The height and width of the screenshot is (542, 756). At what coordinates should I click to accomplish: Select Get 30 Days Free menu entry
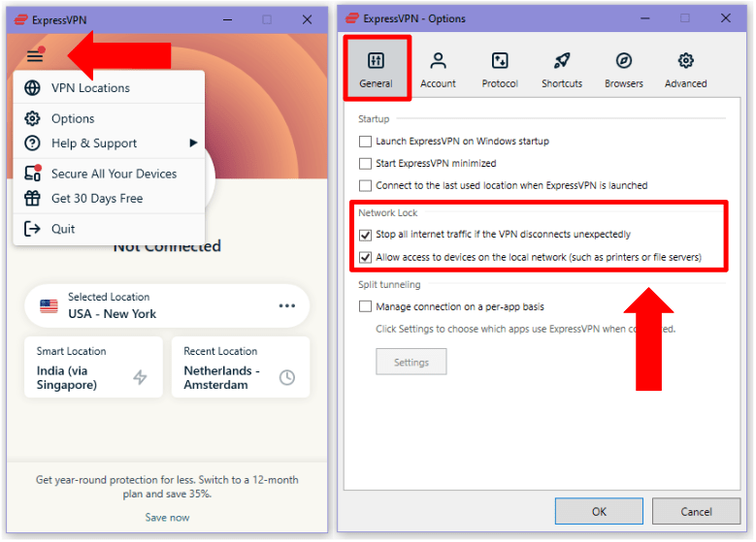[x=109, y=198]
